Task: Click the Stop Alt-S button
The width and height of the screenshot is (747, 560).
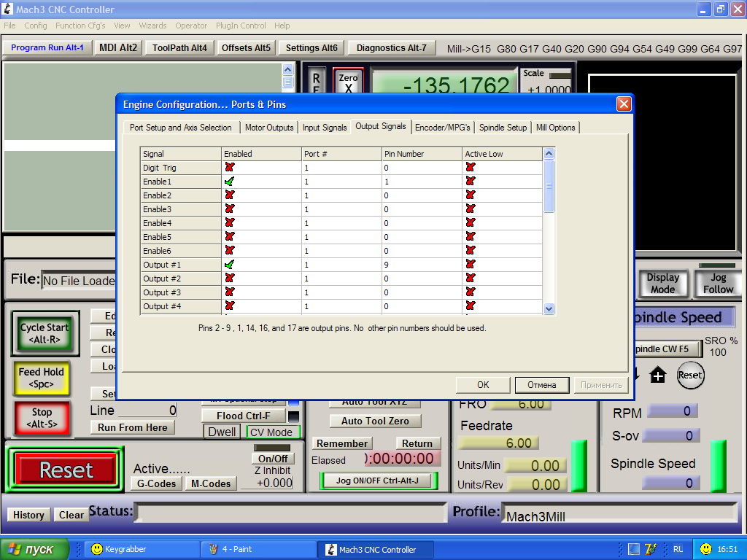Action: (x=42, y=418)
